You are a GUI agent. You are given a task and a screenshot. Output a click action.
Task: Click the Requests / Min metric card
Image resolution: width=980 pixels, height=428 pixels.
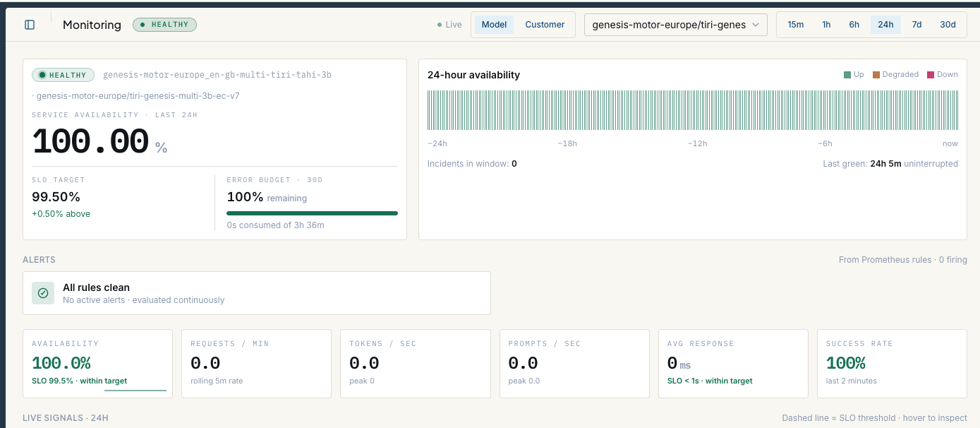257,364
